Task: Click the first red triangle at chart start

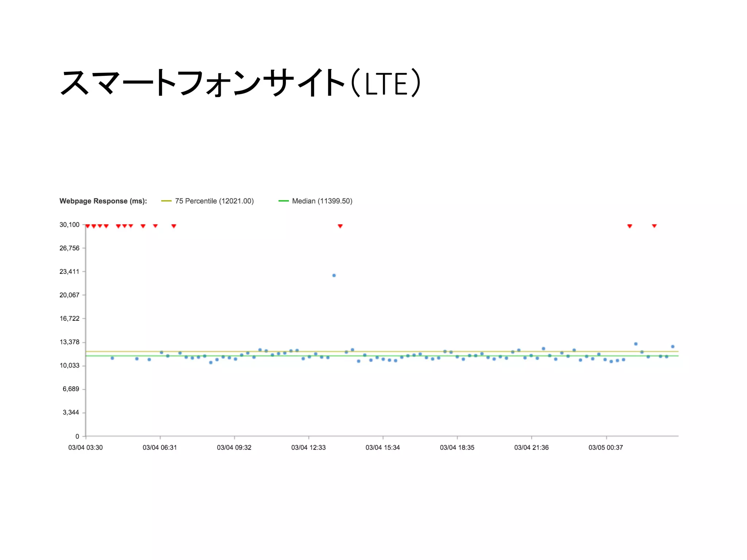Action: click(x=88, y=226)
